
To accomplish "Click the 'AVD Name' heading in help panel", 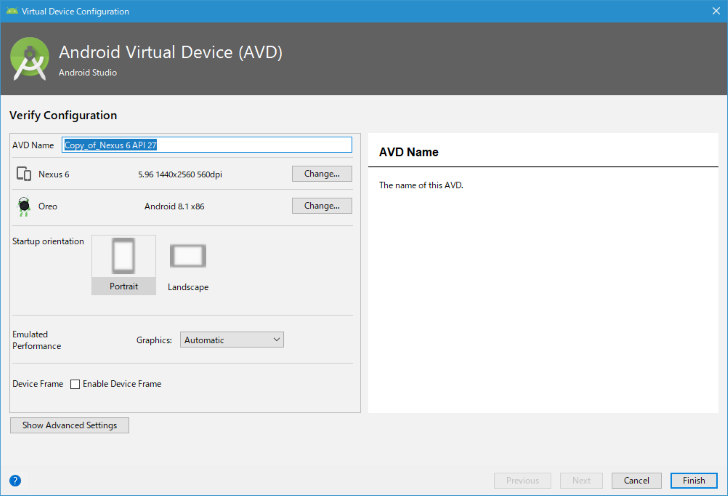I will 409,152.
